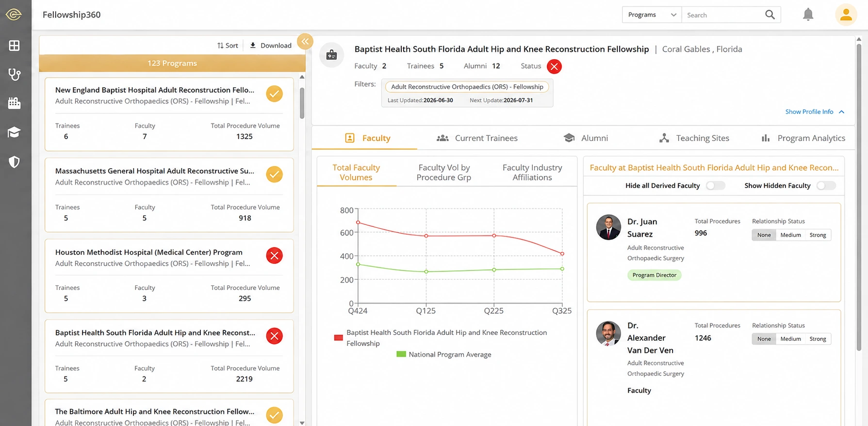The width and height of the screenshot is (868, 426).
Task: Select Faculty Industry Affiliations sub-tab
Action: click(x=532, y=173)
